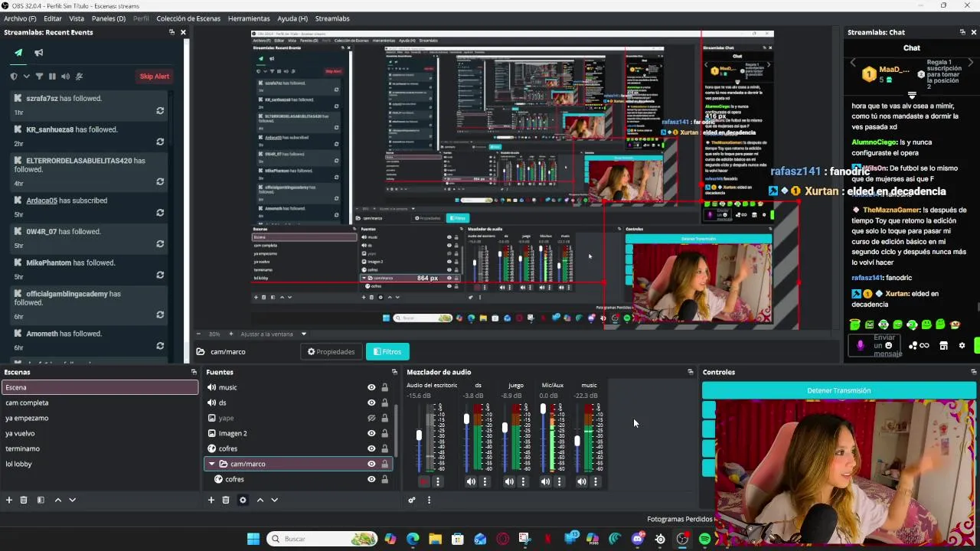Viewport: 980px width, 551px height.
Task: Open source properties gear in Fuentes toolbar
Action: point(243,500)
